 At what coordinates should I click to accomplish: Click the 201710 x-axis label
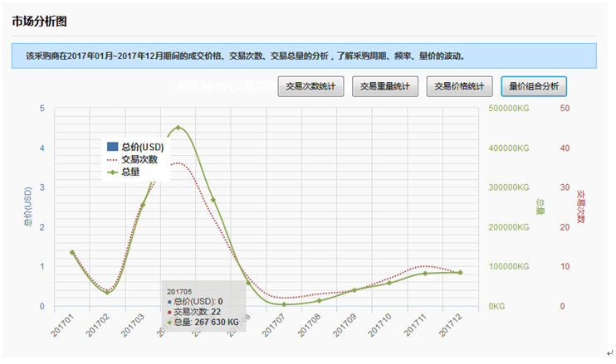[383, 324]
